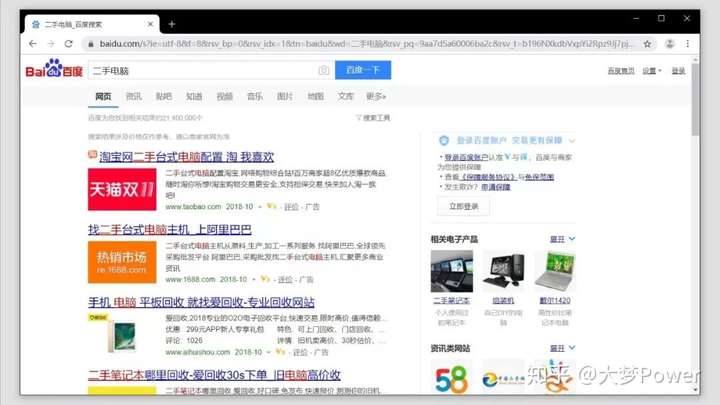Switch to the 贴吧 tab
This screenshot has height=405, width=720.
pyautogui.click(x=164, y=96)
